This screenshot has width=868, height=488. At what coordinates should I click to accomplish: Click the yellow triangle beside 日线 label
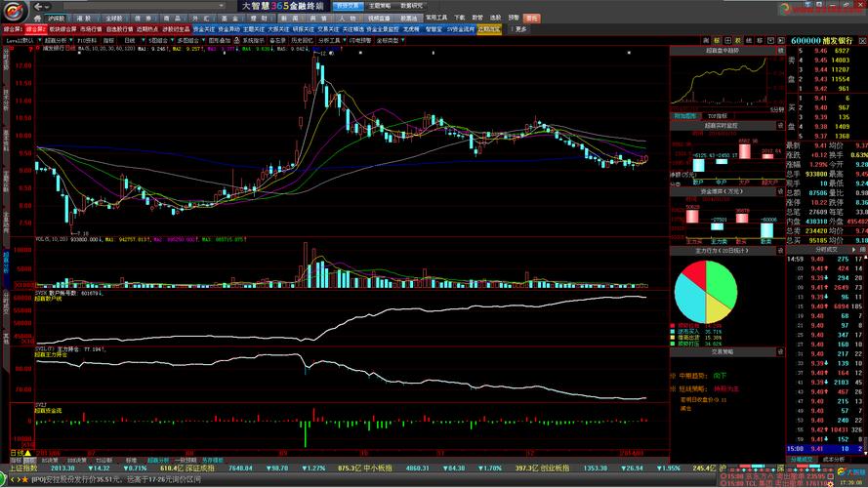pos(27,453)
